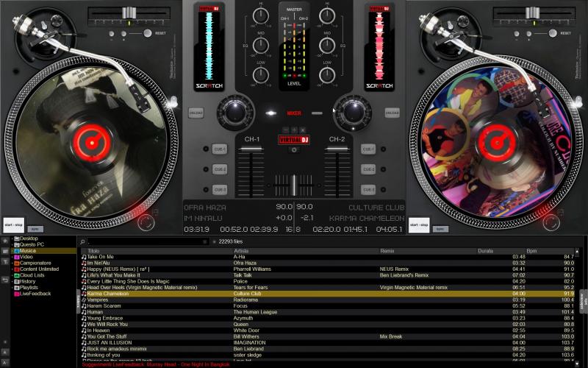This screenshot has width=588, height=368.
Task: Click the LiveFeedback folder icon
Action: click(17, 294)
